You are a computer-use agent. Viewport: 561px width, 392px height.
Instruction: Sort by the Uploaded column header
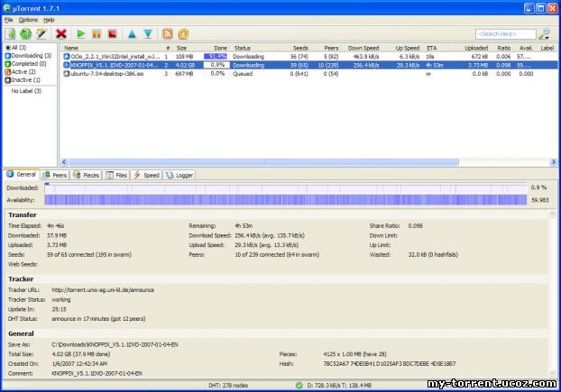click(470, 48)
